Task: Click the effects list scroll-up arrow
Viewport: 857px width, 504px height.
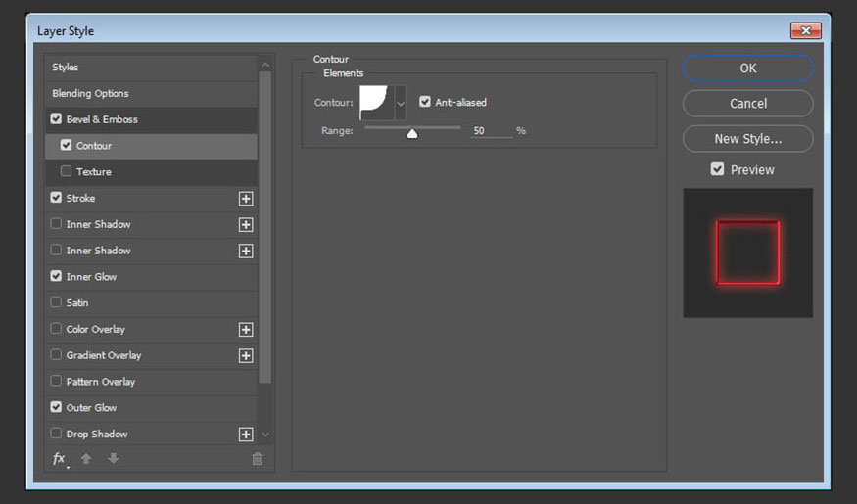Action: click(265, 65)
